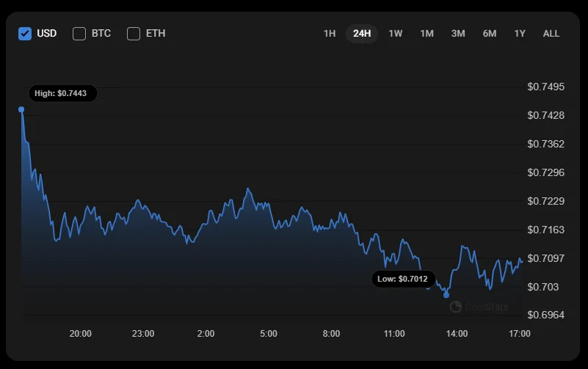Switch to the 1H time range
This screenshot has height=369, width=588.
pos(330,33)
